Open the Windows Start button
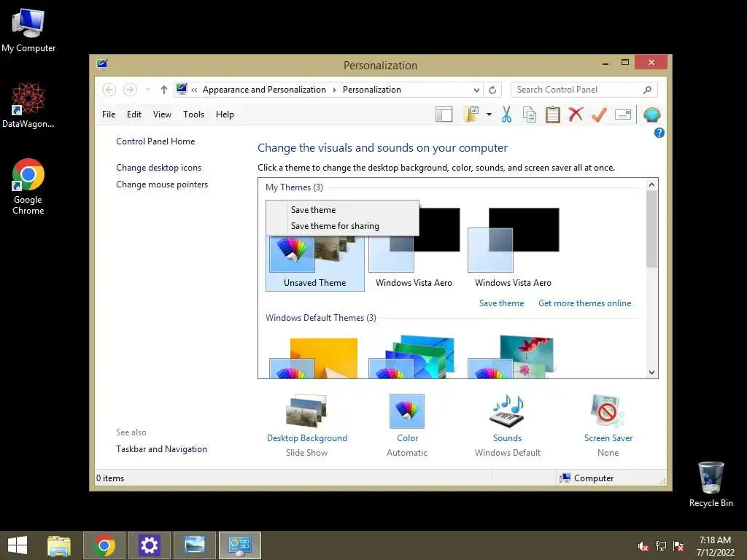 18,545
